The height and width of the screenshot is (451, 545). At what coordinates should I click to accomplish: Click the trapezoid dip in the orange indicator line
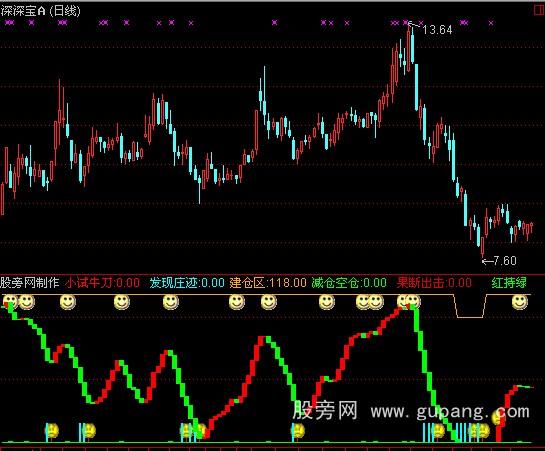click(x=470, y=306)
